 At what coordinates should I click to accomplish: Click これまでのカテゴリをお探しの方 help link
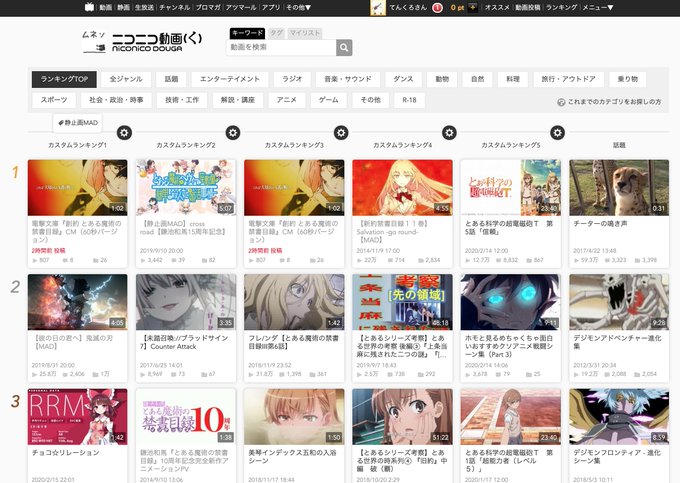click(609, 102)
